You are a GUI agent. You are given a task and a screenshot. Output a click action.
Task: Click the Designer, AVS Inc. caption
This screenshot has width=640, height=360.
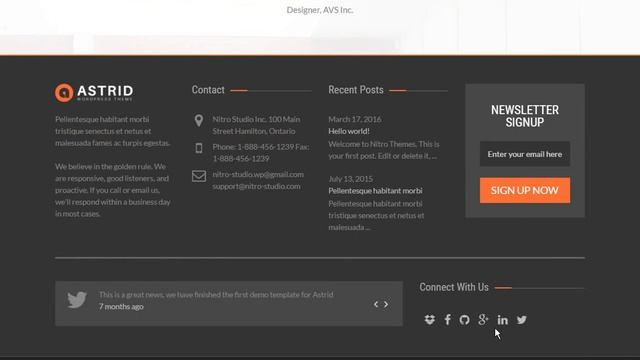point(320,10)
